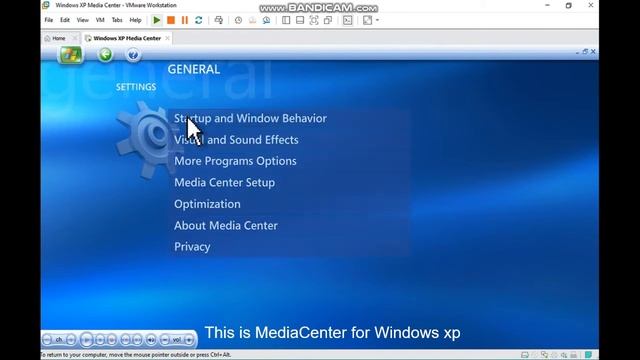The image size is (640, 360).
Task: Click the green Media Center Start logo
Action: (x=70, y=55)
